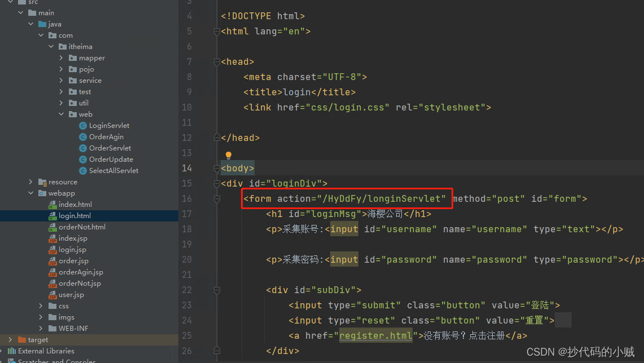644x363 pixels.
Task: Click the login.jsp file icon
Action: 52,249
